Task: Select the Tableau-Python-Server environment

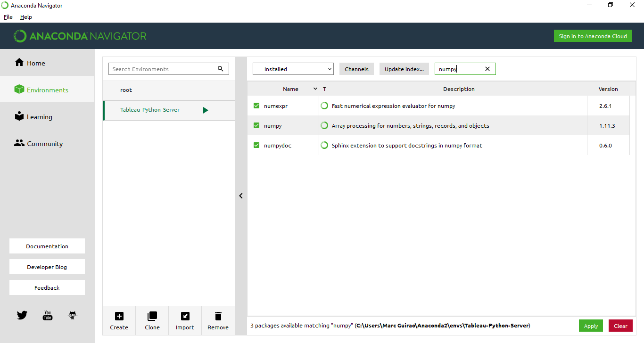Action: [x=169, y=110]
